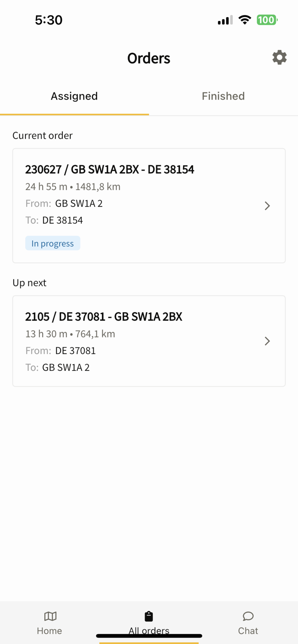The width and height of the screenshot is (298, 644).
Task: Expand up-next order 2105 via its chevron
Action: [x=267, y=341]
